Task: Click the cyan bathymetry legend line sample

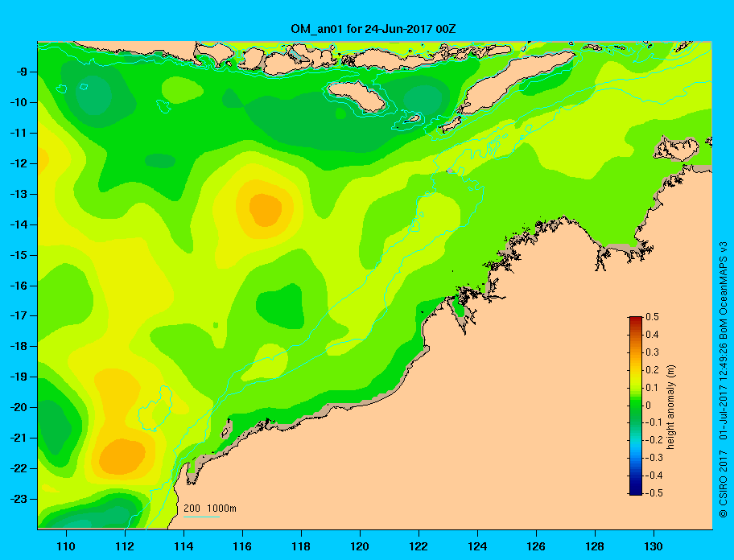Action: [201, 517]
